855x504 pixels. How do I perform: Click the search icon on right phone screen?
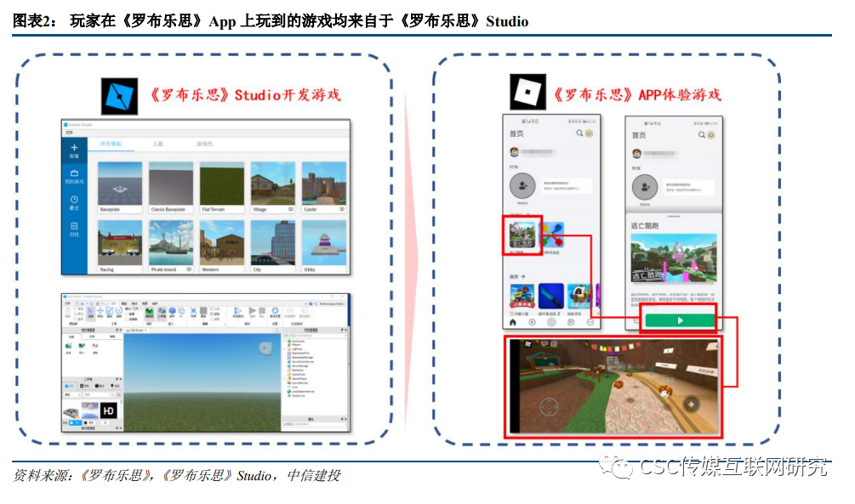(x=701, y=134)
